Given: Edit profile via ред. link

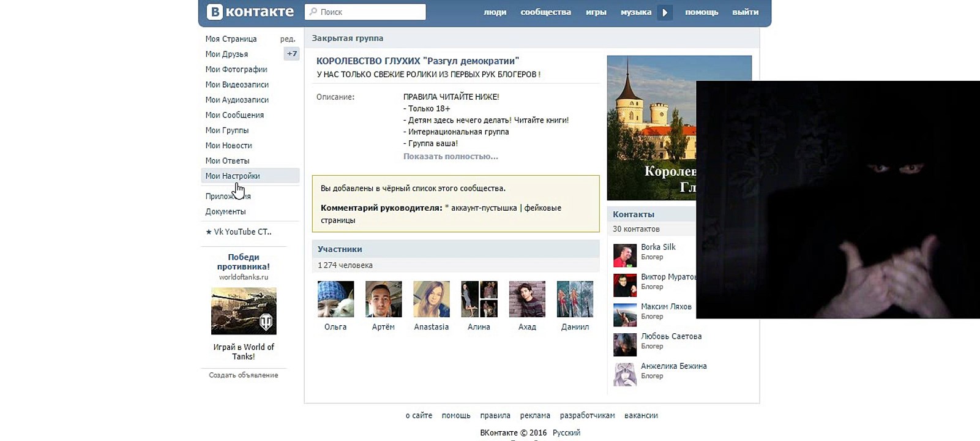Looking at the screenshot, I should [x=287, y=39].
